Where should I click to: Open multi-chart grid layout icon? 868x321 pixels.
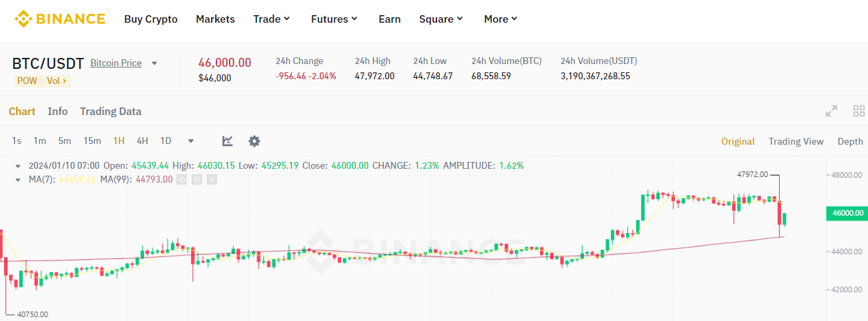(859, 111)
